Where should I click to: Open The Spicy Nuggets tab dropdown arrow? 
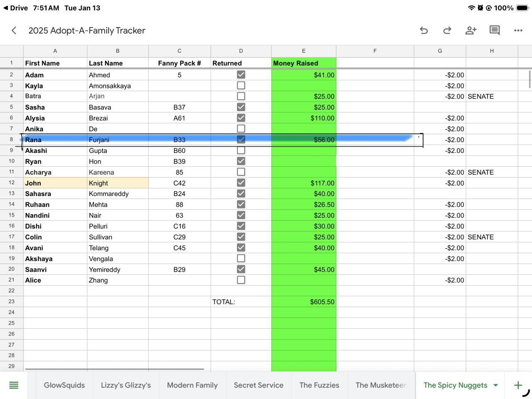(495, 385)
